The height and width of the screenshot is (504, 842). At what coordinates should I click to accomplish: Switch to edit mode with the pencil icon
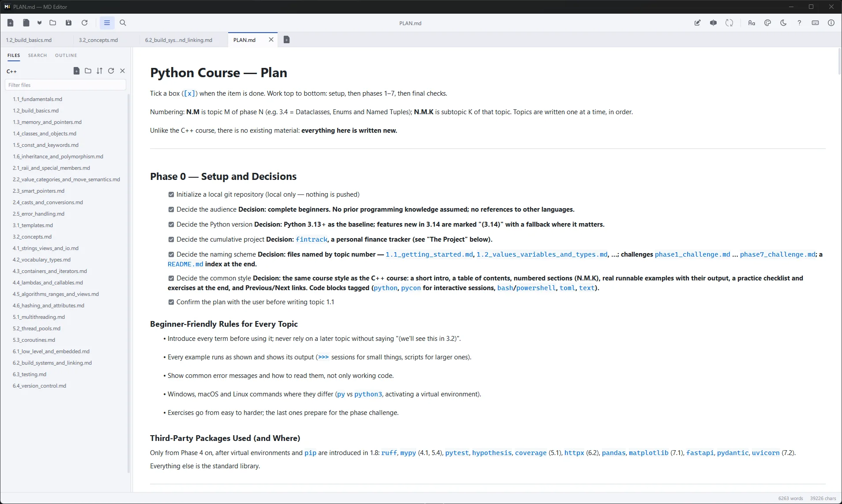[x=698, y=23]
